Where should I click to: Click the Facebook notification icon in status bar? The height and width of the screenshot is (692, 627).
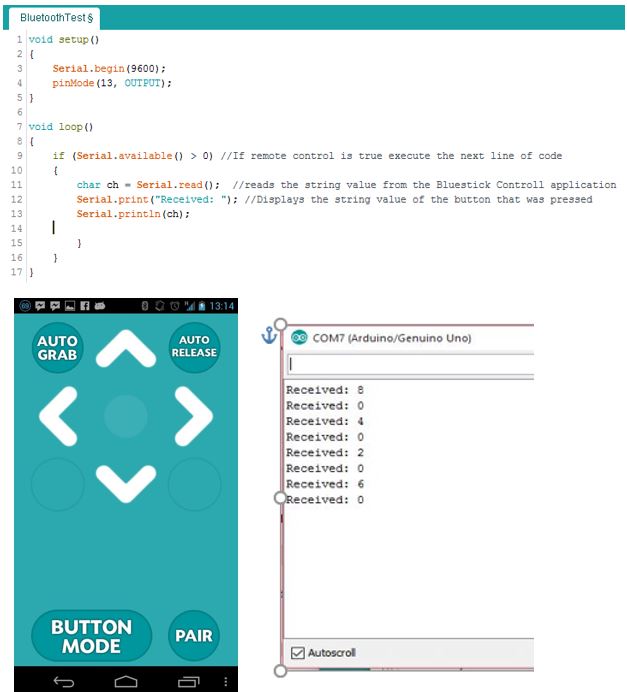coord(85,306)
